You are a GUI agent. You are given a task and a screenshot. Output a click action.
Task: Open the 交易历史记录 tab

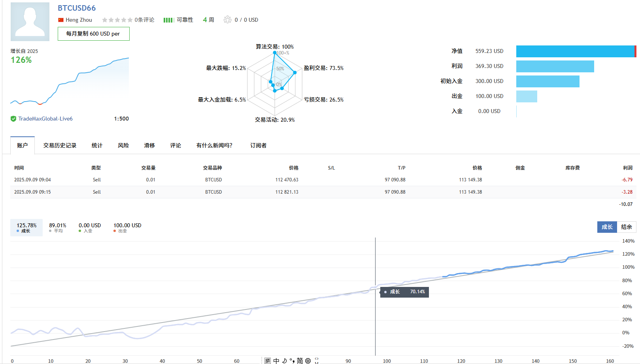(60, 145)
